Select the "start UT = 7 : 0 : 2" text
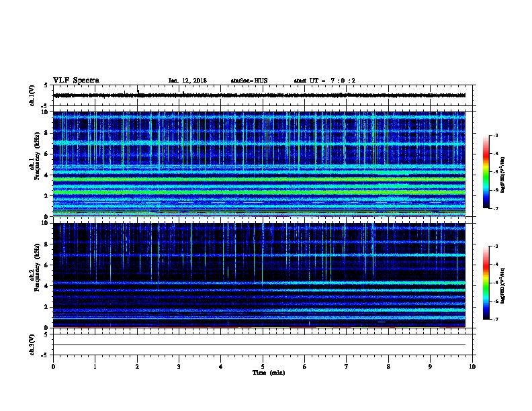 click(324, 81)
